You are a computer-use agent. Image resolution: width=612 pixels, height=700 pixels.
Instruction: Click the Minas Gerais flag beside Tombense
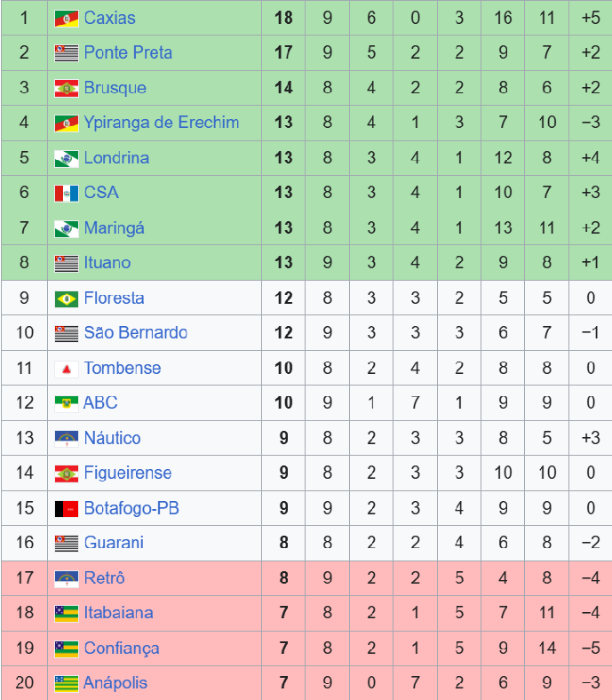67,370
